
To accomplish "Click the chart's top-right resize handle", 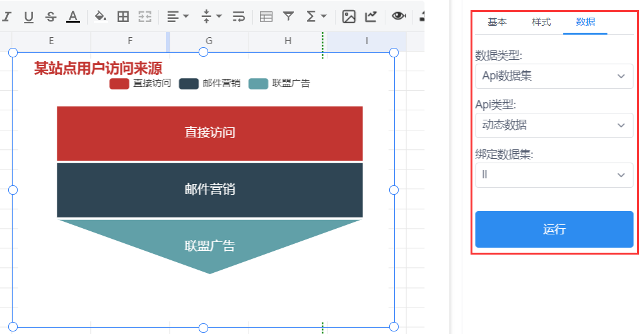I will [x=394, y=52].
